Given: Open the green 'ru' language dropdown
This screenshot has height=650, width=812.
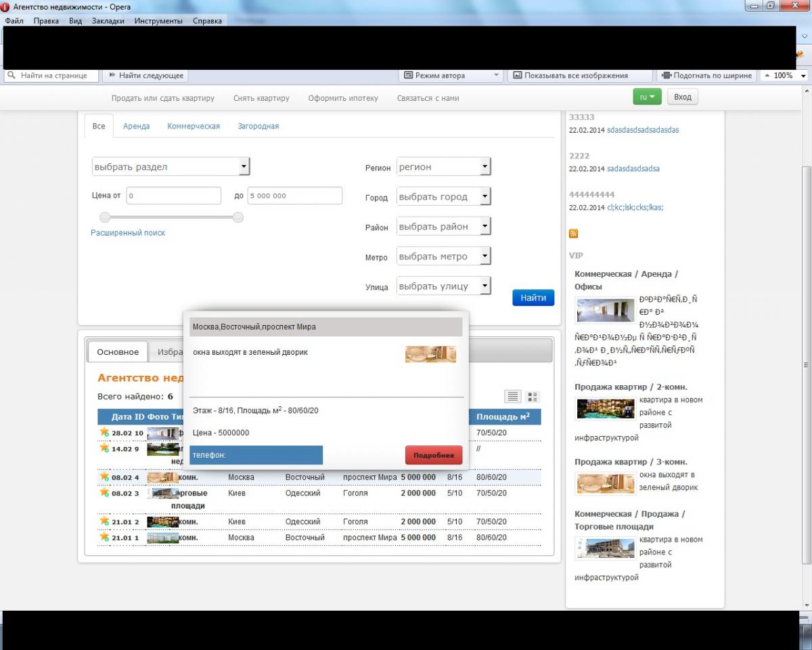Looking at the screenshot, I should (647, 97).
